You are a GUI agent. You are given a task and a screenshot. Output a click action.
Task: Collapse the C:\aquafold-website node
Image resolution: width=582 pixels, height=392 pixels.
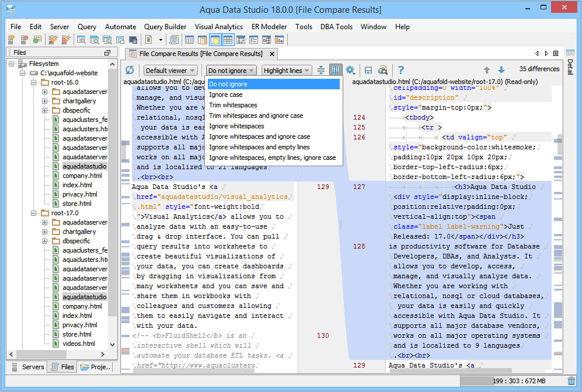pos(23,73)
